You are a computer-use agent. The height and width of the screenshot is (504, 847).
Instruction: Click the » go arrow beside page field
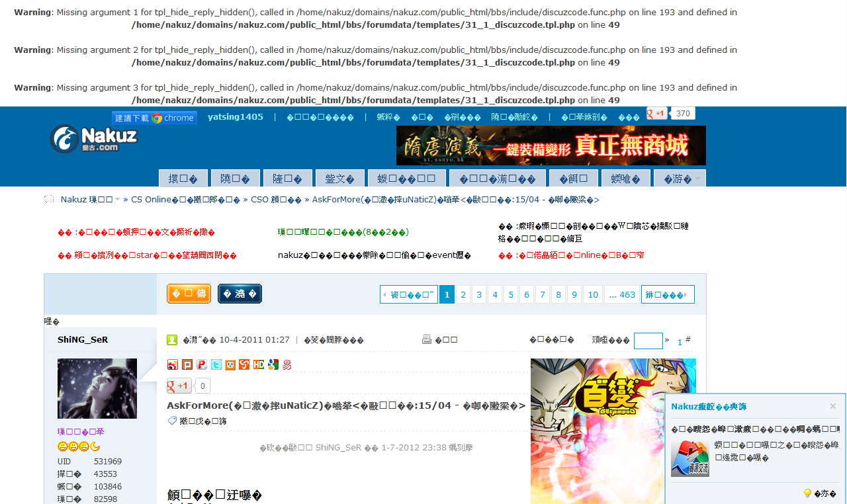click(x=667, y=340)
